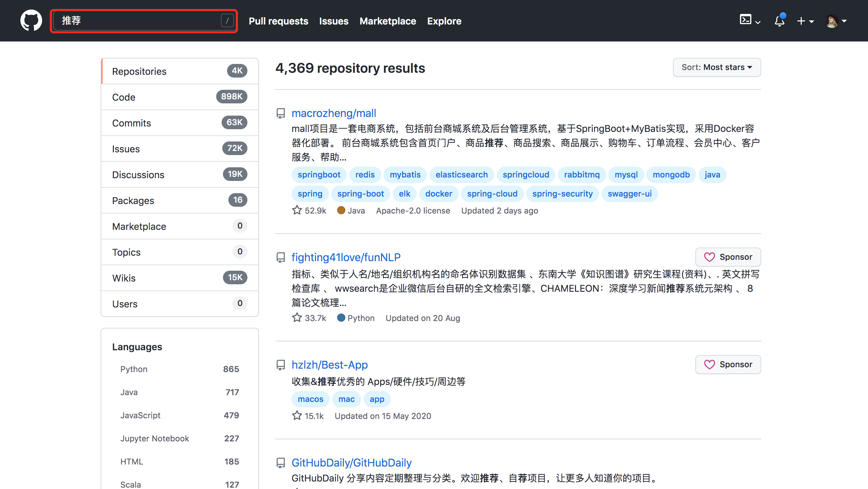The width and height of the screenshot is (868, 489).
Task: Sponsor the fighting41love/funNLP repository
Action: pos(728,257)
